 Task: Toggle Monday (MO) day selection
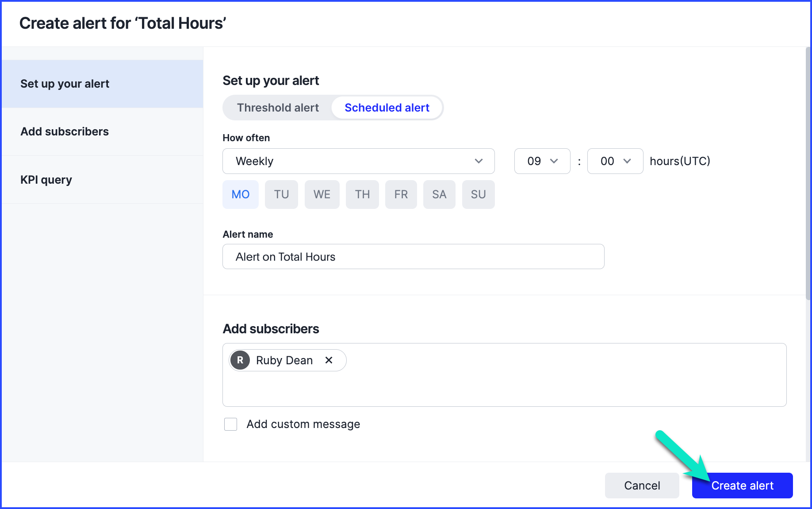click(240, 194)
